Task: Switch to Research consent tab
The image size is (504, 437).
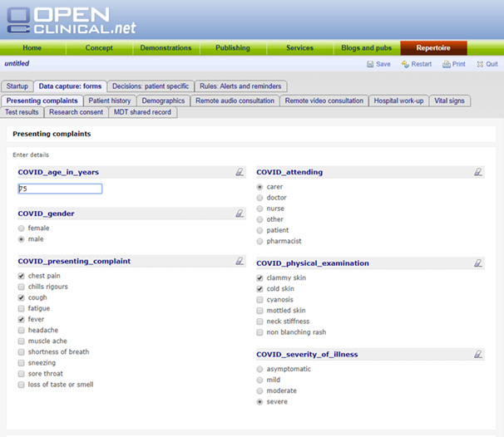Action: click(x=77, y=112)
